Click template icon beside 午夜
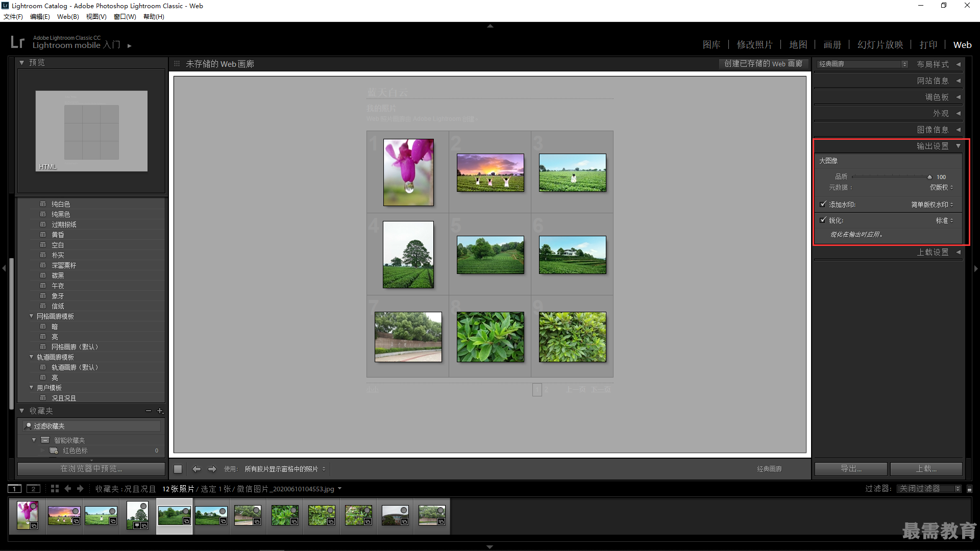 click(43, 286)
